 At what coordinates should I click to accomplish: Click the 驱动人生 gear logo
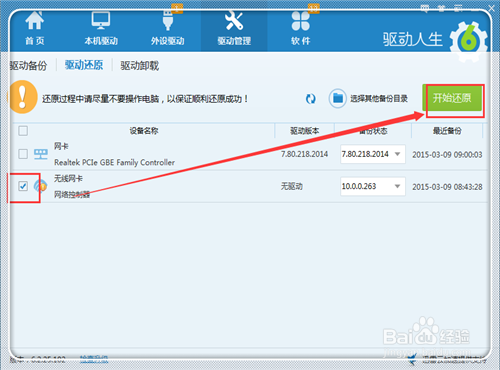click(x=468, y=41)
